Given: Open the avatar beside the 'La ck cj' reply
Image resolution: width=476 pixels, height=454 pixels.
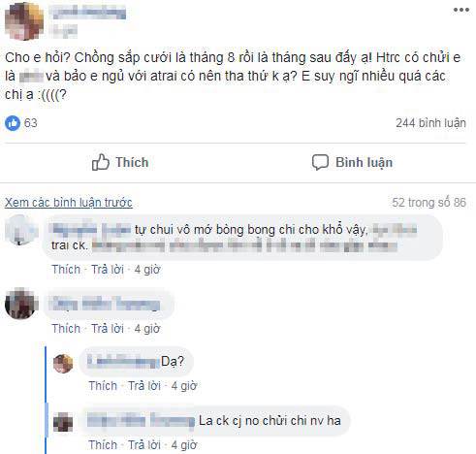Looking at the screenshot, I should tap(63, 422).
